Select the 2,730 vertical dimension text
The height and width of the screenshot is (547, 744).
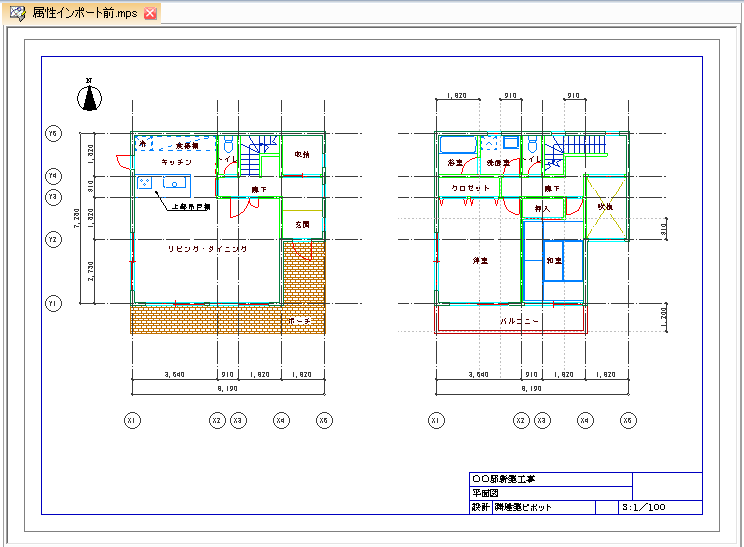click(91, 271)
